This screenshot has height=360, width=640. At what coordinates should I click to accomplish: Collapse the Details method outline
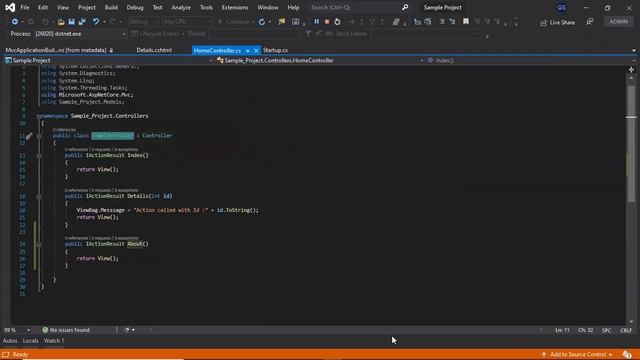[39, 197]
